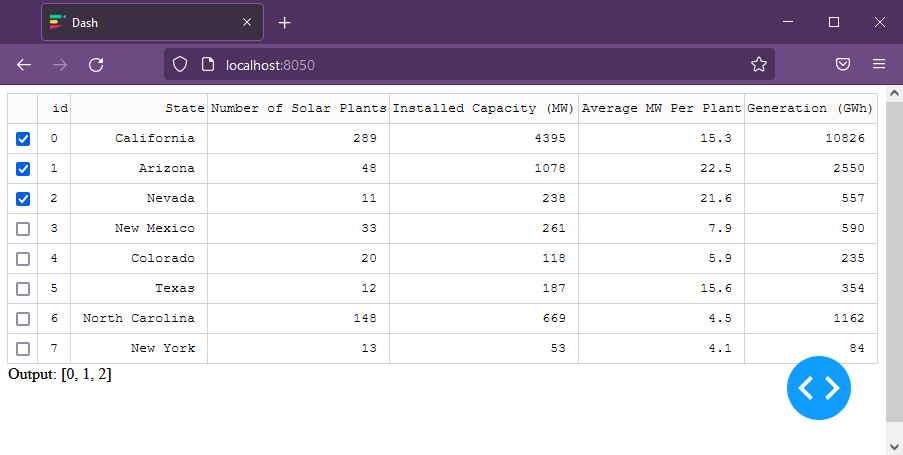Reload the page with refresh icon

point(96,65)
